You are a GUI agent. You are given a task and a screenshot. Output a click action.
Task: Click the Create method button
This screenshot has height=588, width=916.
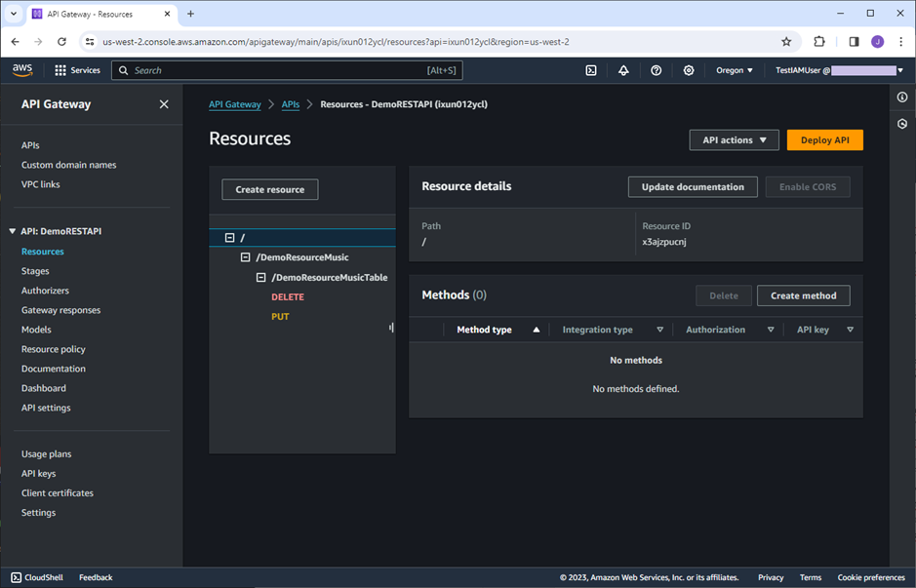pyautogui.click(x=803, y=295)
